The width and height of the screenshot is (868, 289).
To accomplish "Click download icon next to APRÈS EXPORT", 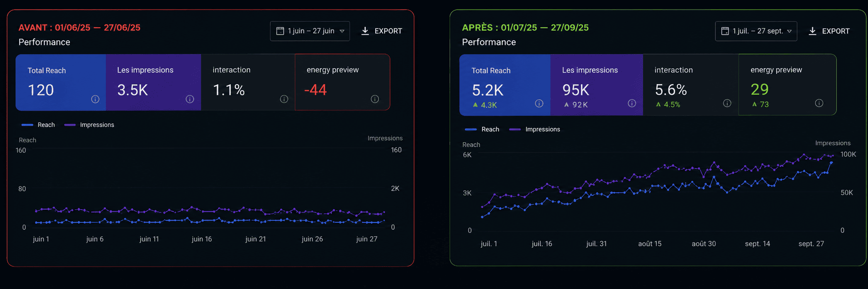I will tap(812, 31).
